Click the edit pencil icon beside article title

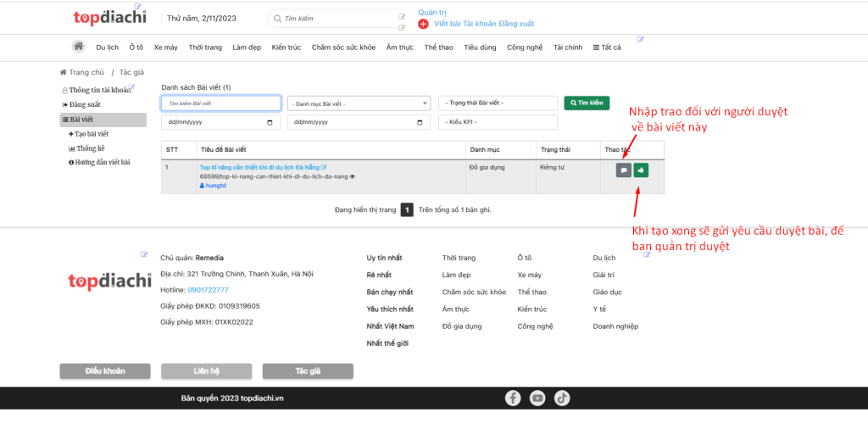[x=324, y=167]
